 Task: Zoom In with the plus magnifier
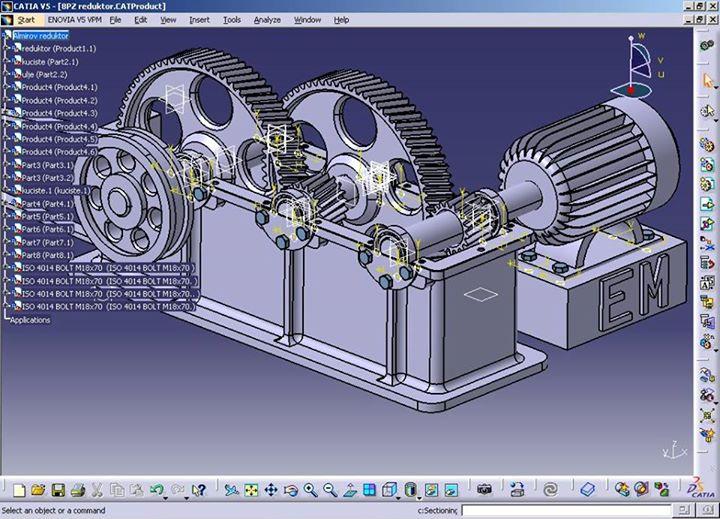click(310, 490)
